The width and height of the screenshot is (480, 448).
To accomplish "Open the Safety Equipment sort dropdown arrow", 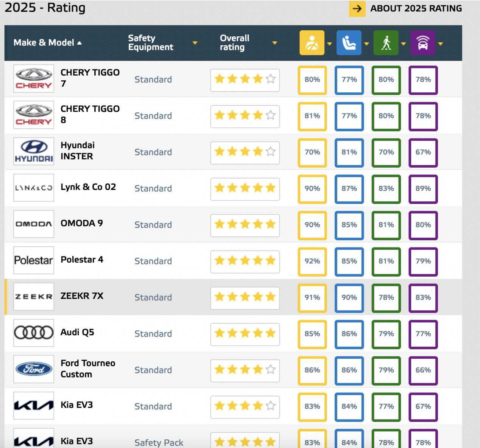I will click(195, 43).
